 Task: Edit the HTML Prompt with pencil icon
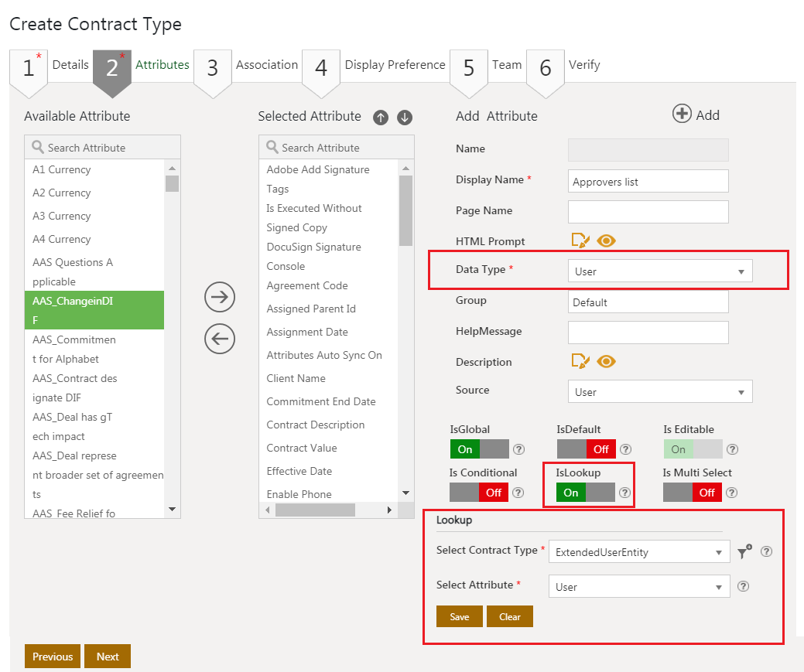point(580,240)
